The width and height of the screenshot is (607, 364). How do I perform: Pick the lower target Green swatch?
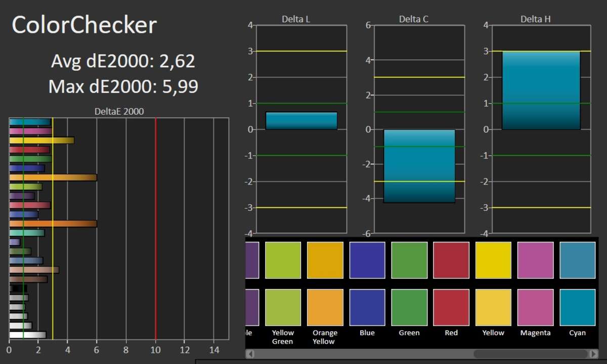(409, 307)
